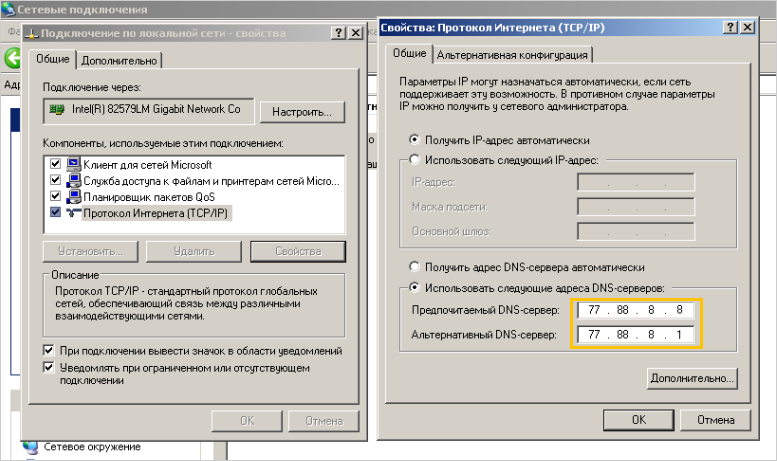Switch to the Альтернативная конфигурация tab
The height and width of the screenshot is (461, 777).
pos(514,54)
